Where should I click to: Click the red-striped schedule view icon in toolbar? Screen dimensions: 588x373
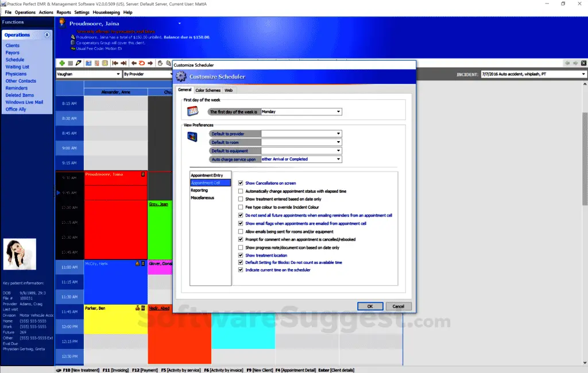[96, 63]
